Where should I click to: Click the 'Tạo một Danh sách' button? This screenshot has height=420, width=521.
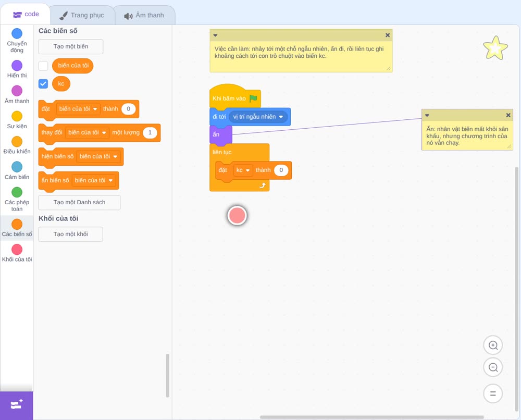[79, 202]
